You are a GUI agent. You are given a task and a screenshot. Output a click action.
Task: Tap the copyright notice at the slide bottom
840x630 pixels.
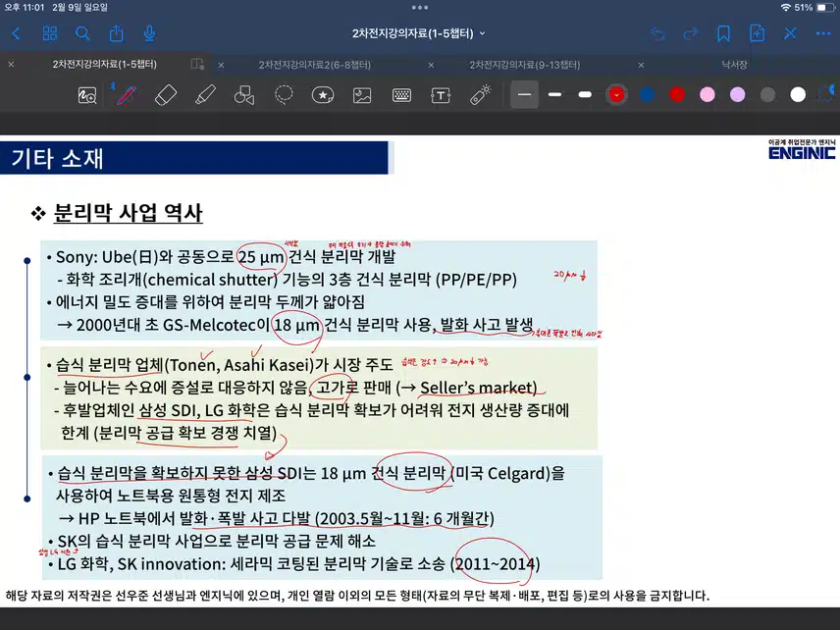[357, 596]
